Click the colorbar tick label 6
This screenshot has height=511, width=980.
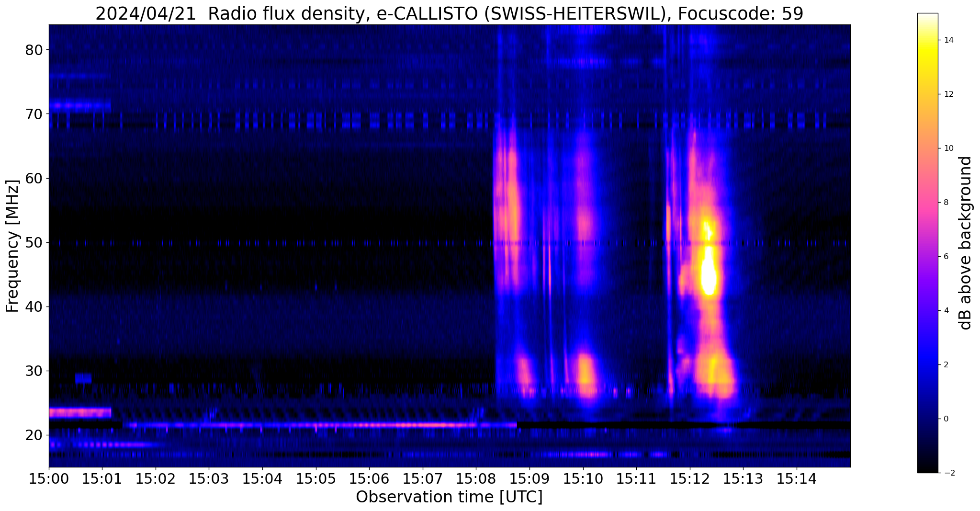946,257
